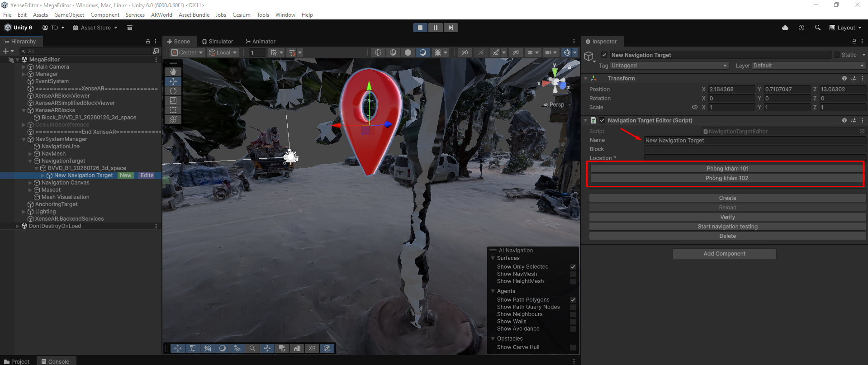Click the Start navigation testing button
The height and width of the screenshot is (365, 868).
(727, 227)
